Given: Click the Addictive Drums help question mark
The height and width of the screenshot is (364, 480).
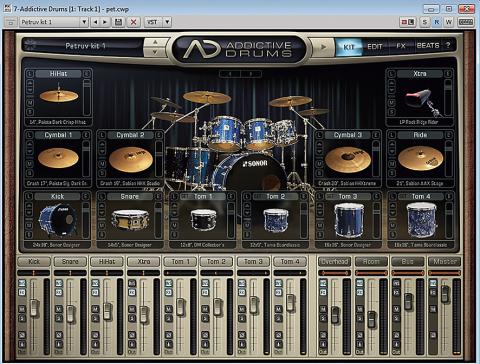Looking at the screenshot, I should click(x=448, y=45).
